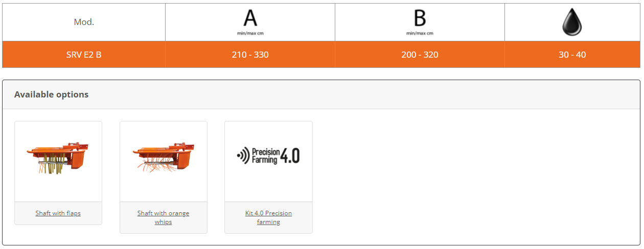Open the 'Kit 4.0 Precision farming' link
The width and height of the screenshot is (644, 249).
(x=268, y=217)
